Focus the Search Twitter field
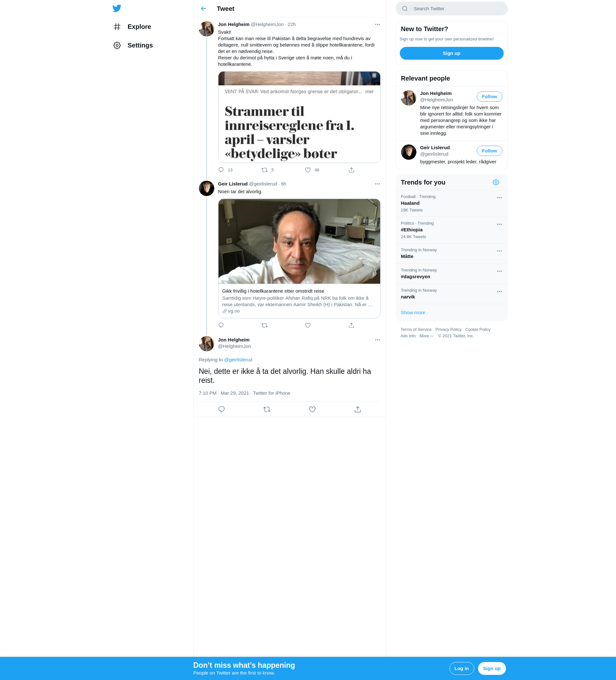Image resolution: width=616 pixels, height=680 pixels. pos(451,9)
